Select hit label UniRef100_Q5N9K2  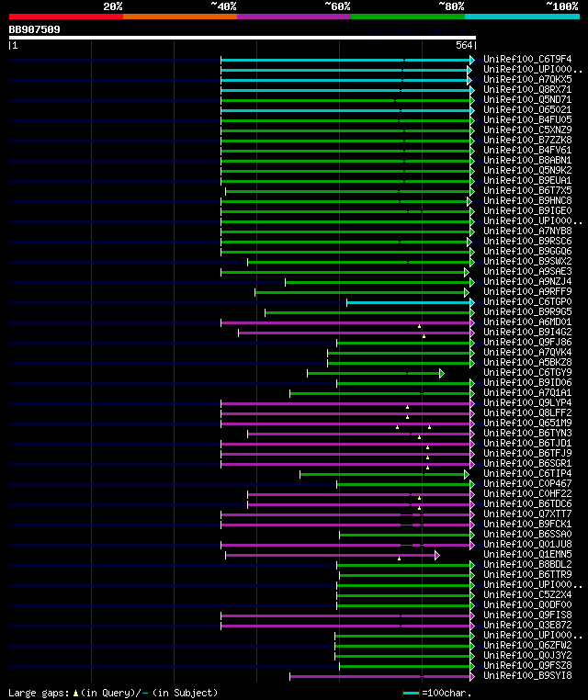[x=527, y=171]
